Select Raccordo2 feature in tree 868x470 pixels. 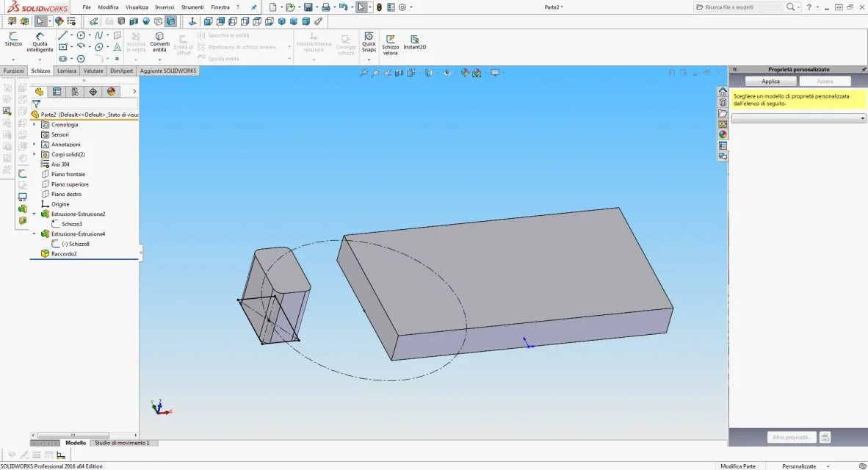64,254
